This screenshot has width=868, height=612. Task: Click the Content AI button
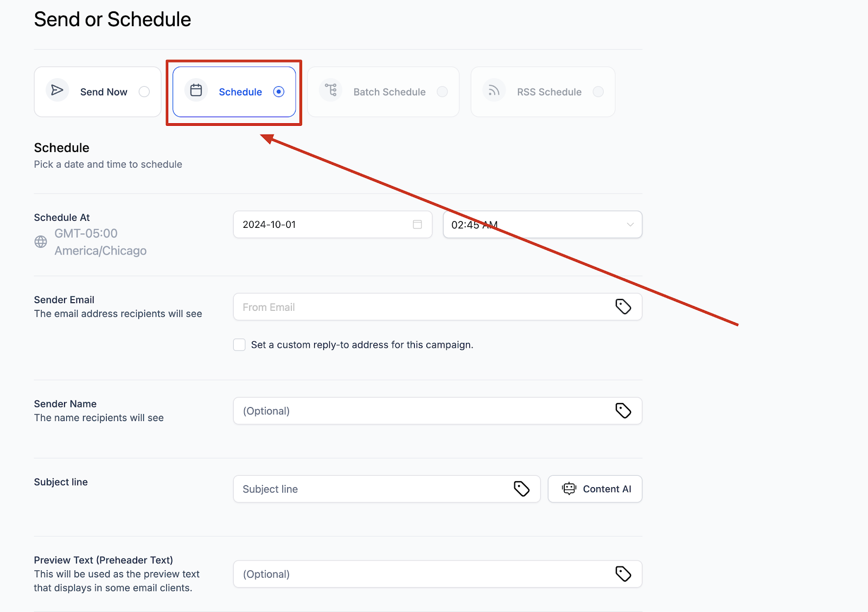(x=595, y=489)
